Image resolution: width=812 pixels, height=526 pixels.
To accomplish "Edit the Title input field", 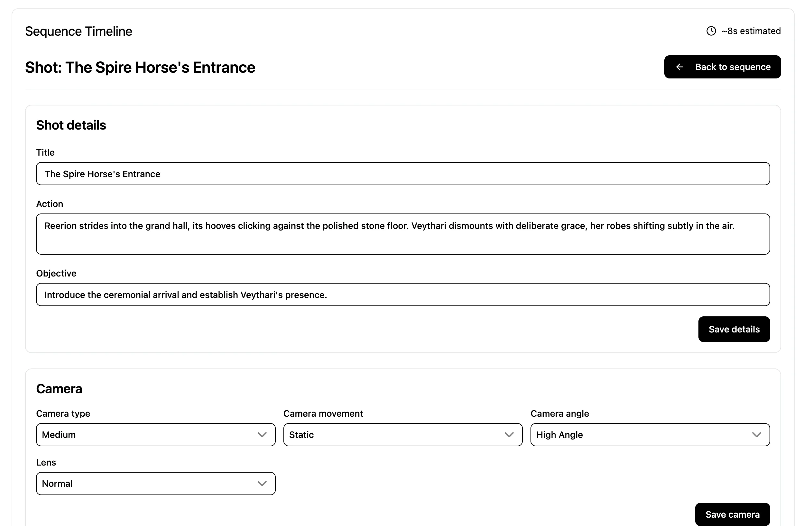I will (403, 174).
